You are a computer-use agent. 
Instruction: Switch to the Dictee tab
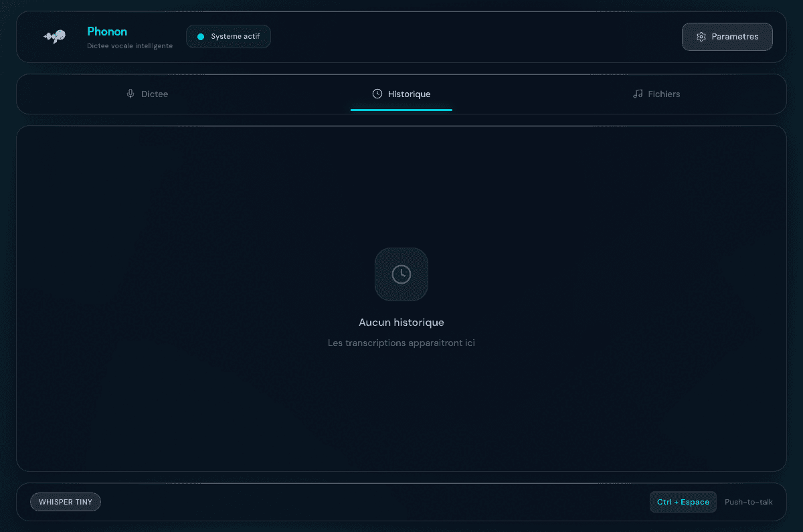tap(147, 94)
